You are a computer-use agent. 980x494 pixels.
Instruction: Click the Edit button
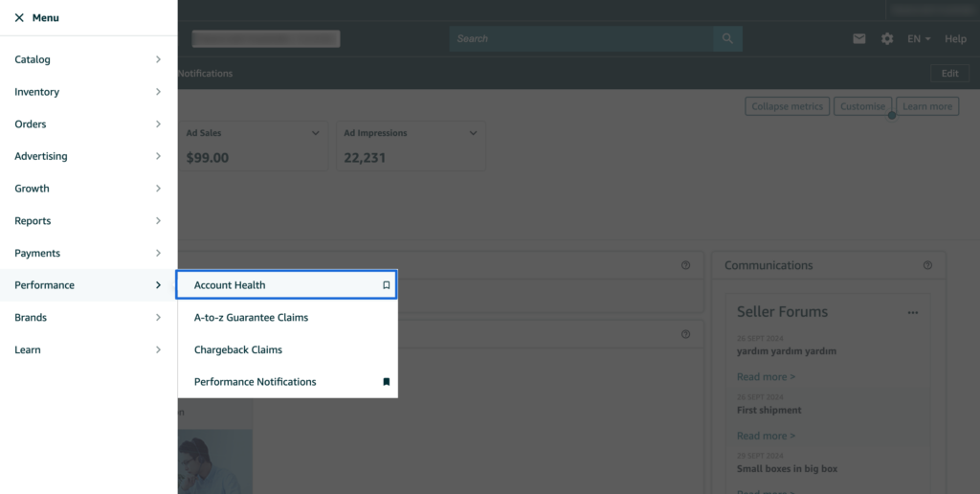coord(950,73)
